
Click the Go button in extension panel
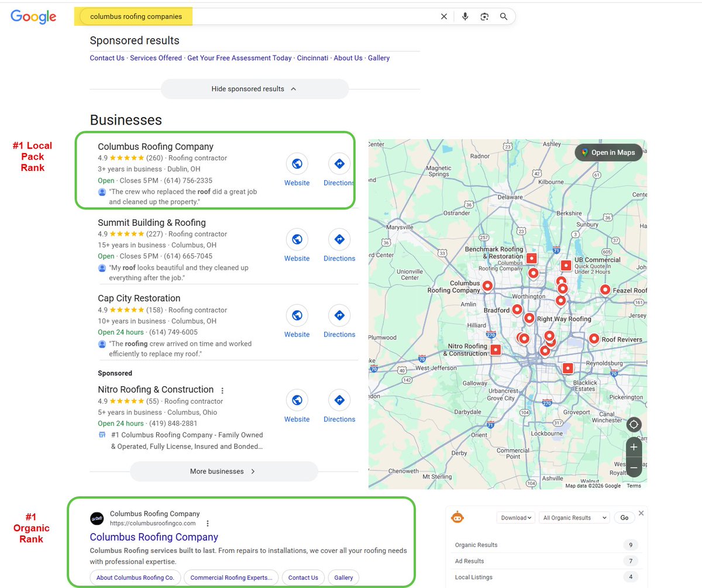[624, 518]
